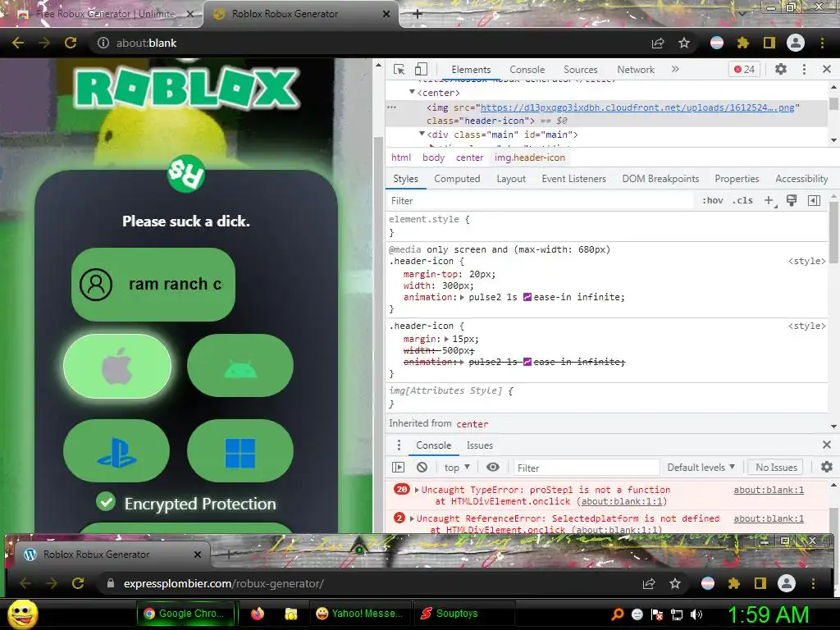Clear console icon
The width and height of the screenshot is (840, 630).
tap(422, 467)
